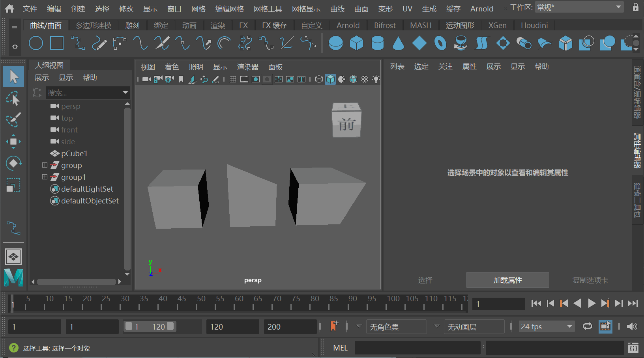Screen dimensions: 644x358
Task: Toggle the resolution gate in the viewport
Action: point(256,79)
